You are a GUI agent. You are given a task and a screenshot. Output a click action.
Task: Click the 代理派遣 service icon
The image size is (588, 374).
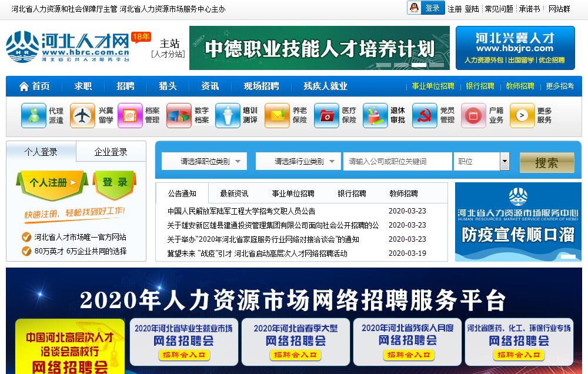click(x=34, y=115)
